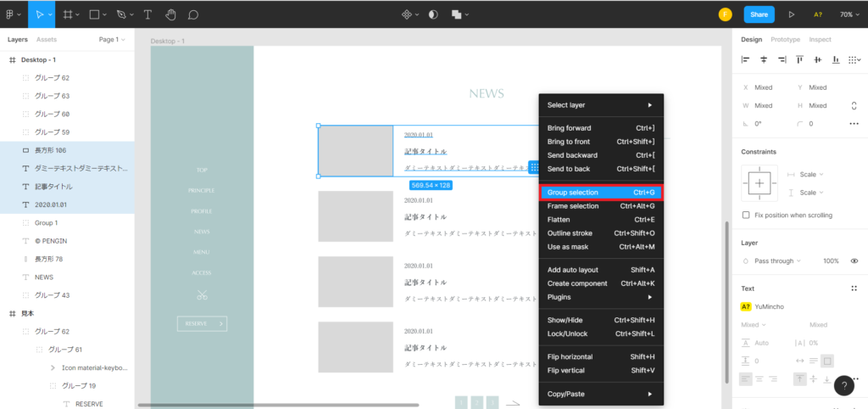
Task: Choose Use as mask menu item
Action: point(601,247)
